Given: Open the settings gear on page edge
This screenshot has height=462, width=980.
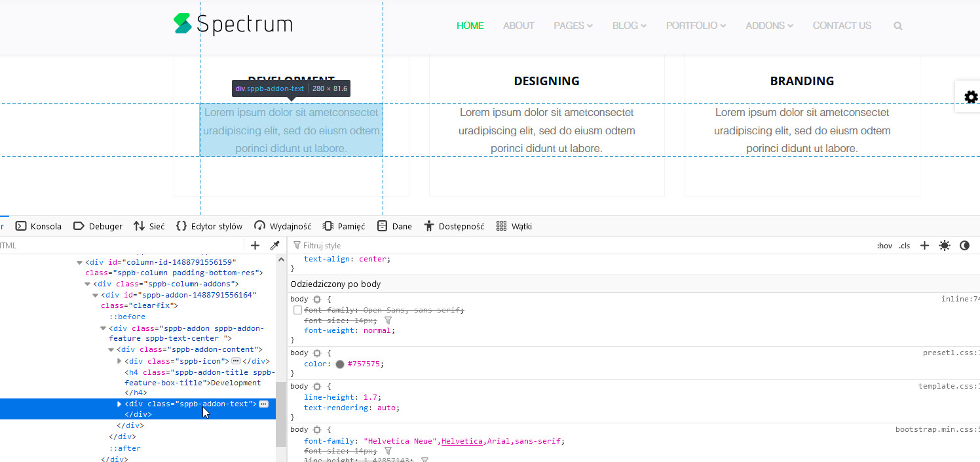Looking at the screenshot, I should pyautogui.click(x=970, y=97).
